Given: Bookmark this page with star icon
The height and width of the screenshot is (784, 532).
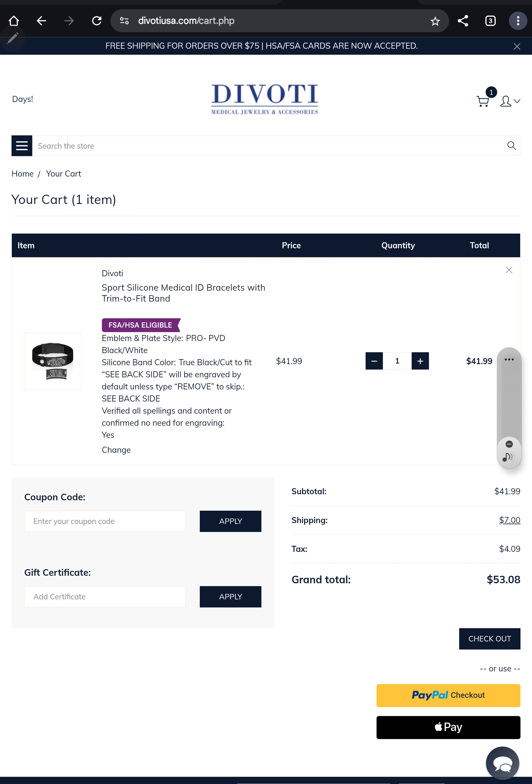Looking at the screenshot, I should [435, 21].
